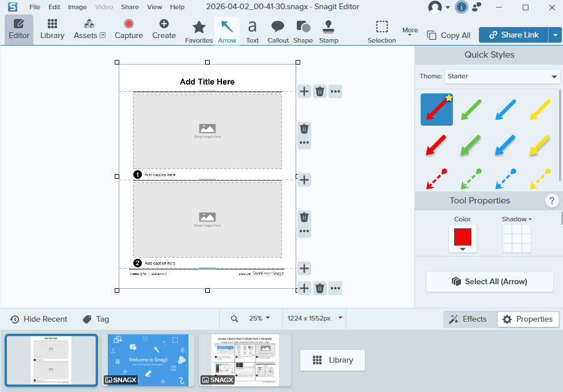Screen dimensions: 563x392
Task: Select the starred red arrow quick style
Action: (x=437, y=110)
